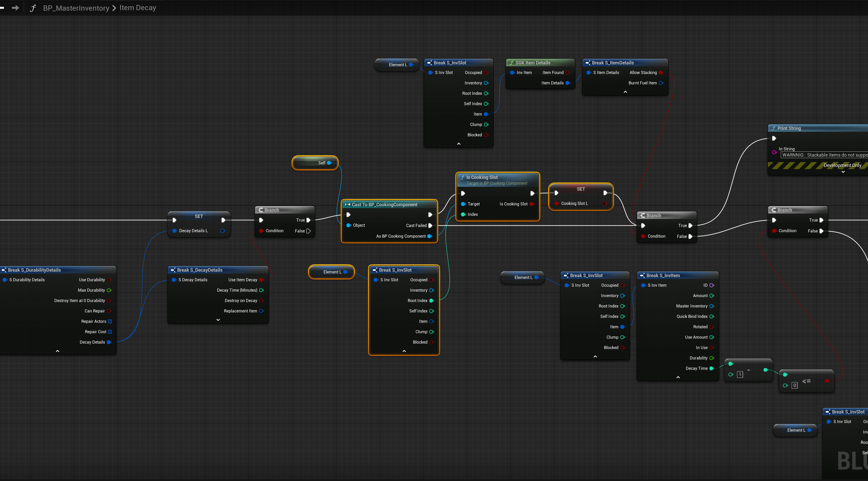Expand the Break S_DecayDetails node pins
Screen dimensions: 868x481
[x=218, y=320]
